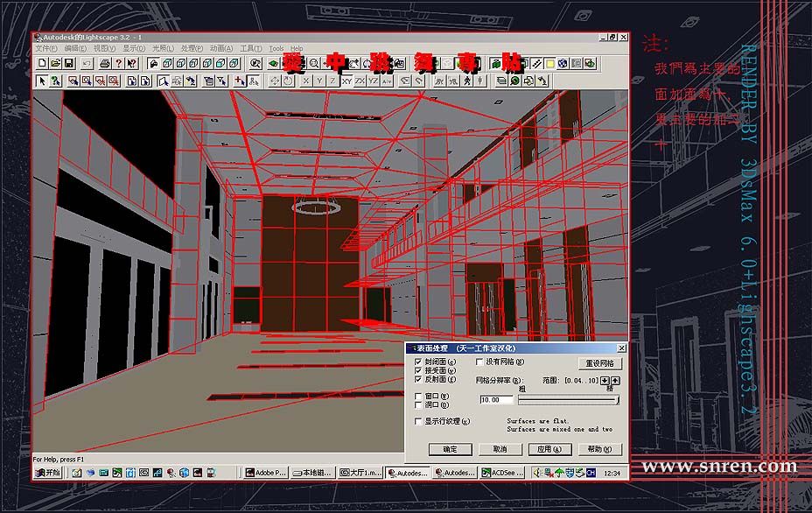Toggle the XY plane constraint button

click(x=346, y=81)
